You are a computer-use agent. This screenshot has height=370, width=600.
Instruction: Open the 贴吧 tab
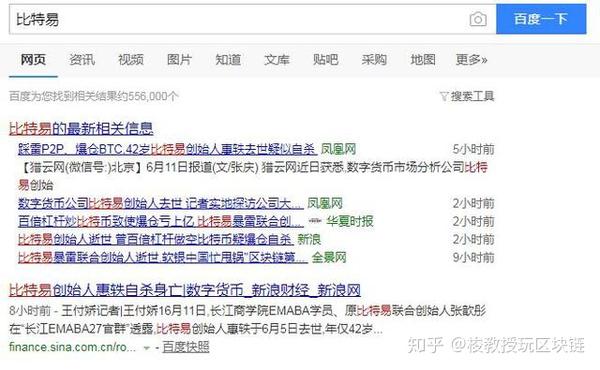(x=325, y=60)
